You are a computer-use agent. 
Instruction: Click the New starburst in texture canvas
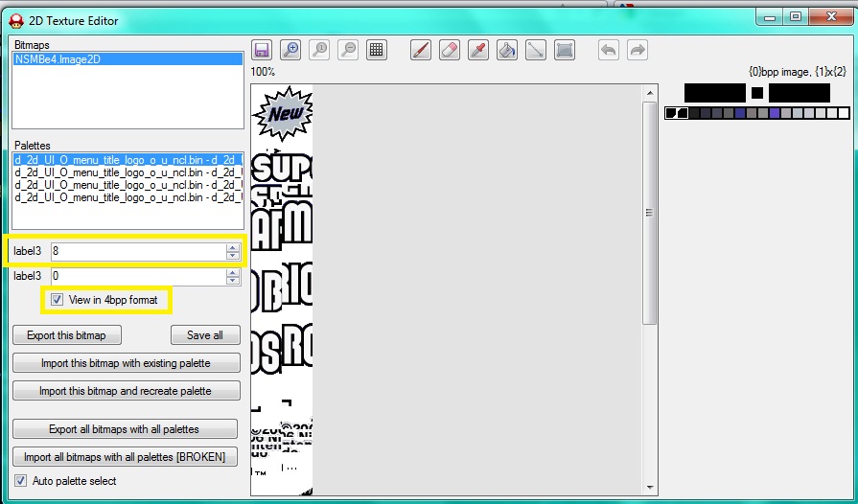(283, 114)
